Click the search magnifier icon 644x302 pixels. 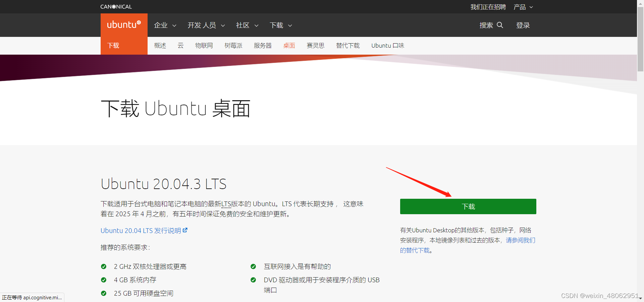pos(500,25)
